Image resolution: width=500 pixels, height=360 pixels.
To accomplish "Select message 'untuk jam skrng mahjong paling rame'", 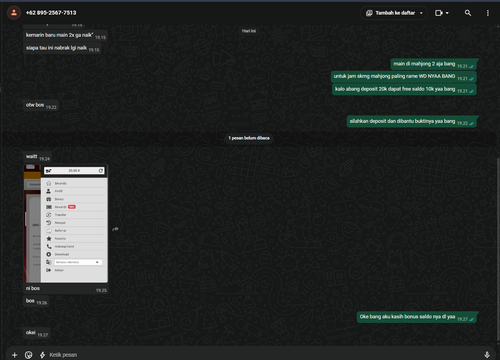I will 403,77.
